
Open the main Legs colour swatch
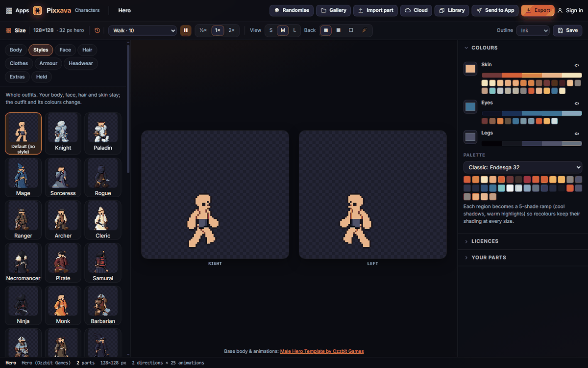470,137
